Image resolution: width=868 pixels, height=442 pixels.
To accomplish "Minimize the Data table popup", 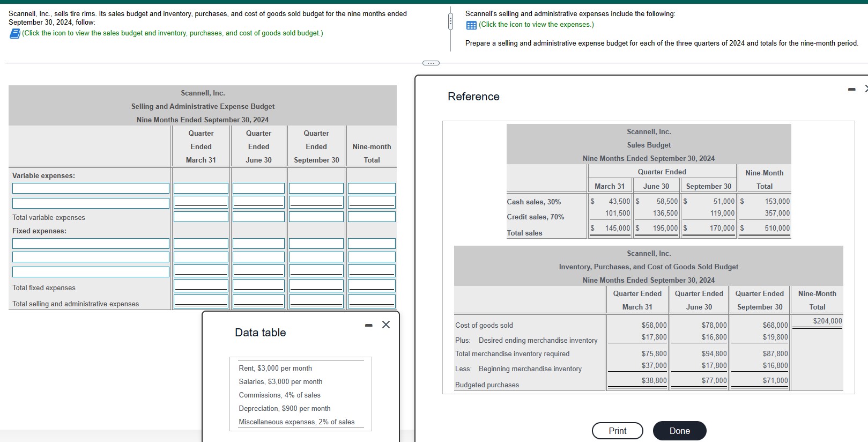I will coord(368,325).
